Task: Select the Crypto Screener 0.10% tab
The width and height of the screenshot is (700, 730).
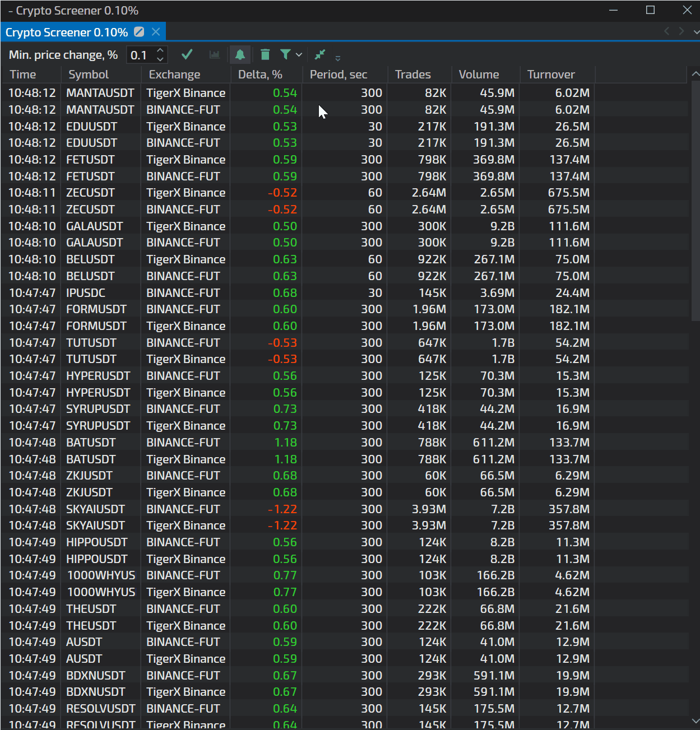Action: click(66, 32)
